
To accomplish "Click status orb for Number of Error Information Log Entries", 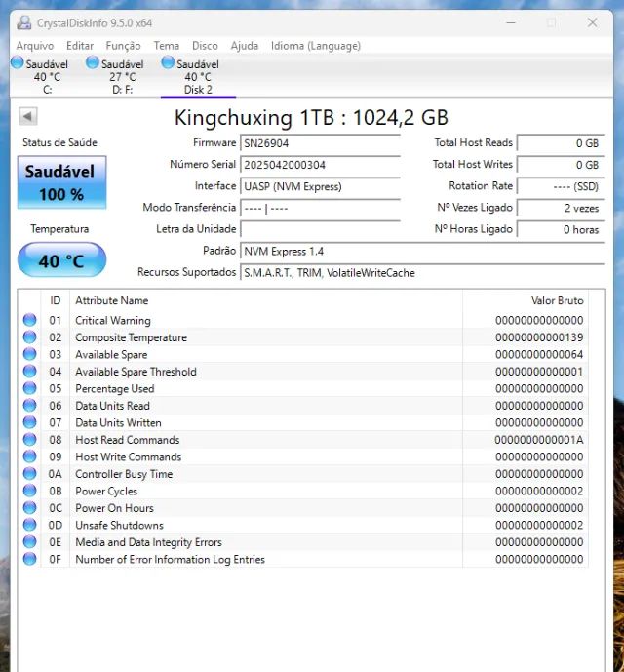I will [x=29, y=559].
